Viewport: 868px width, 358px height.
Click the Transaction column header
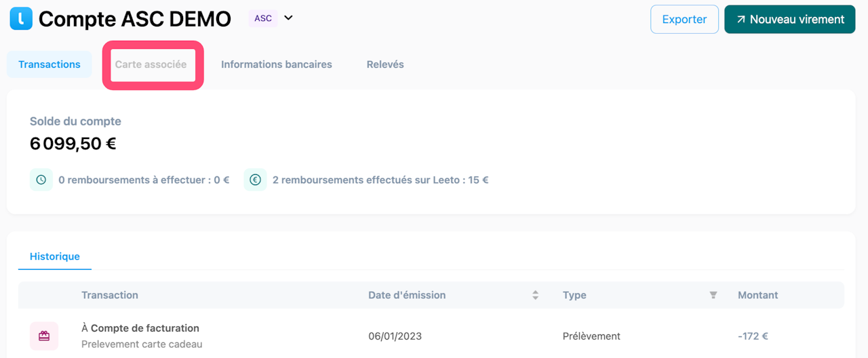coord(110,295)
